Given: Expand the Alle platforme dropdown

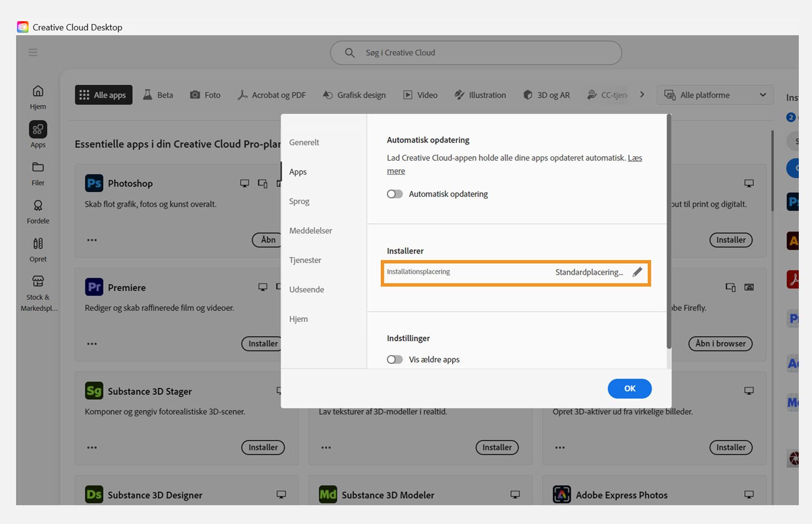Looking at the screenshot, I should pos(715,95).
